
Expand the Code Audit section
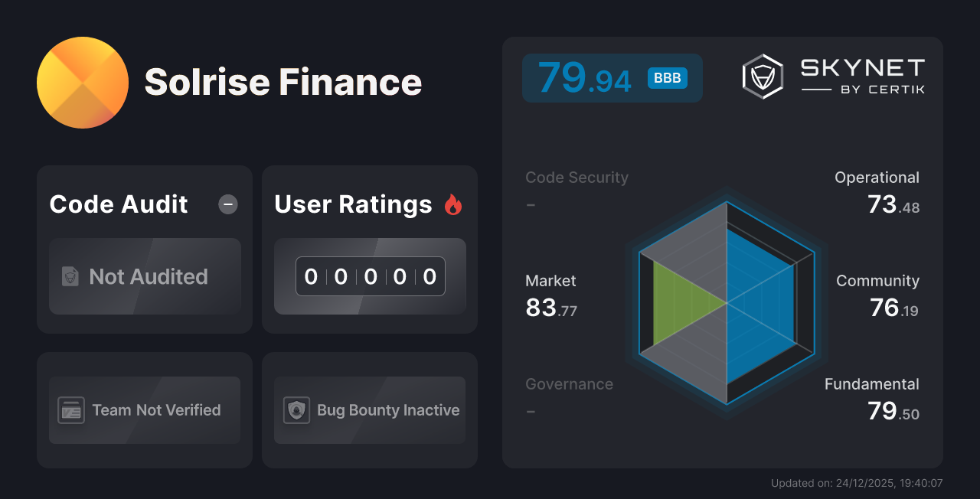[118, 204]
